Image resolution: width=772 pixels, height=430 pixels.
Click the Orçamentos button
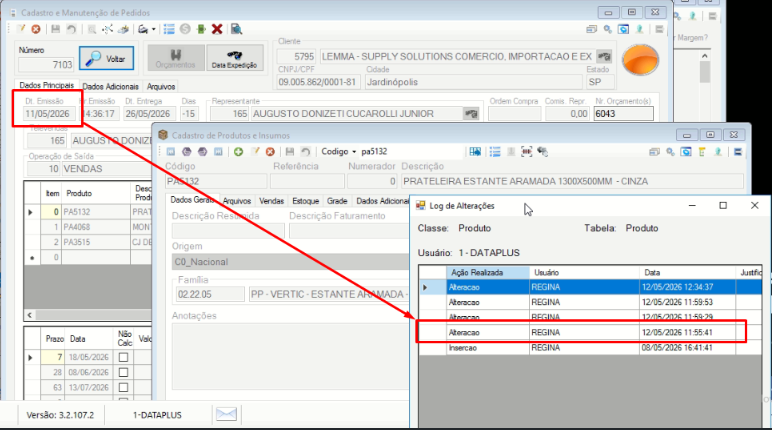tap(176, 58)
